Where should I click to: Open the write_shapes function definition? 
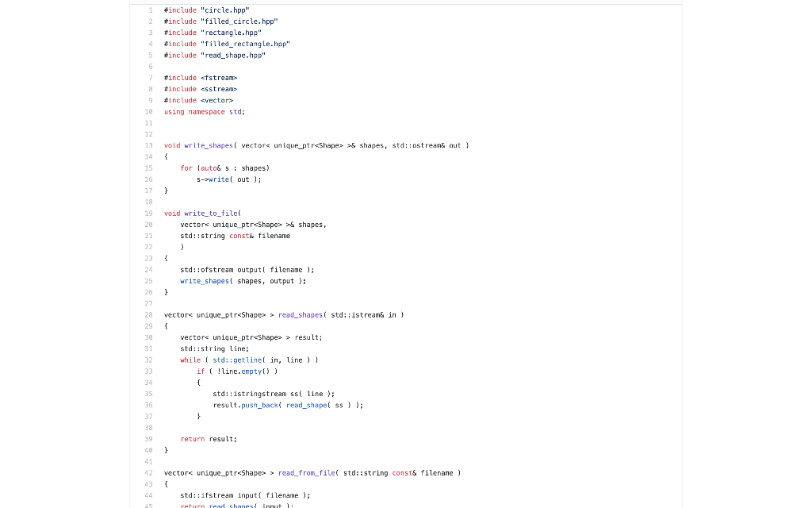(208, 145)
